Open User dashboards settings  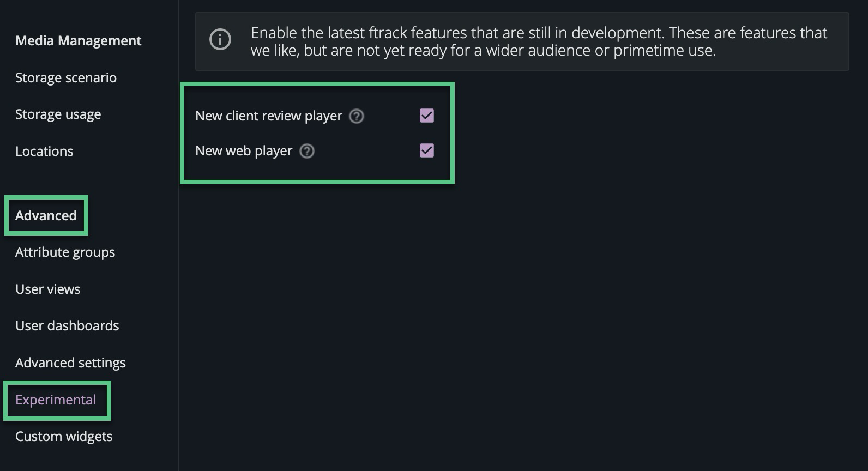point(67,326)
